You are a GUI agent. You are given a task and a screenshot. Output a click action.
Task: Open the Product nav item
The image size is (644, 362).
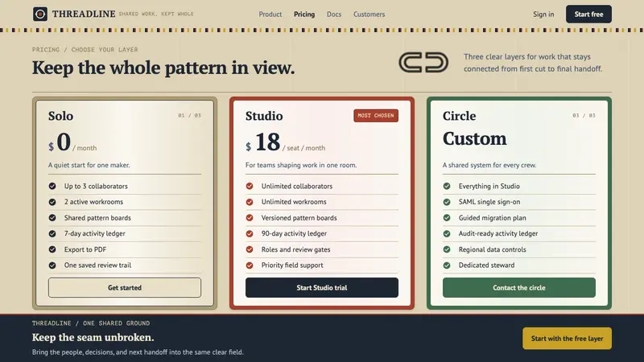coord(270,14)
